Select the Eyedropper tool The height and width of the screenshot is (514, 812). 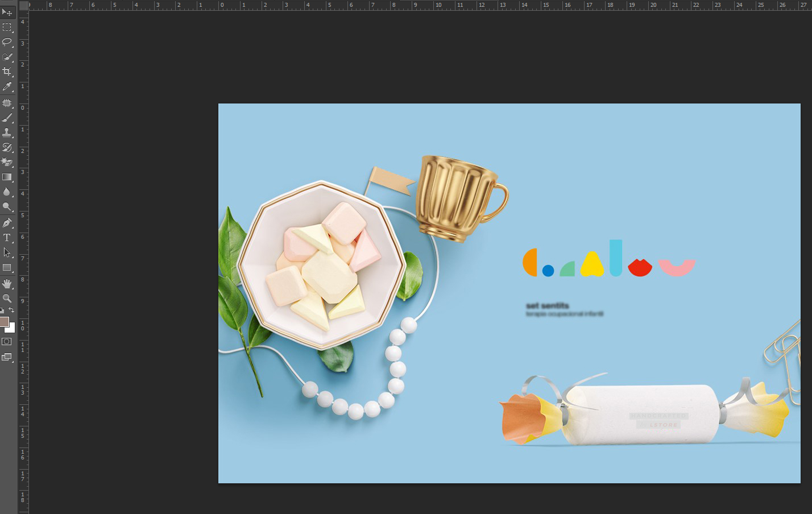tap(7, 86)
